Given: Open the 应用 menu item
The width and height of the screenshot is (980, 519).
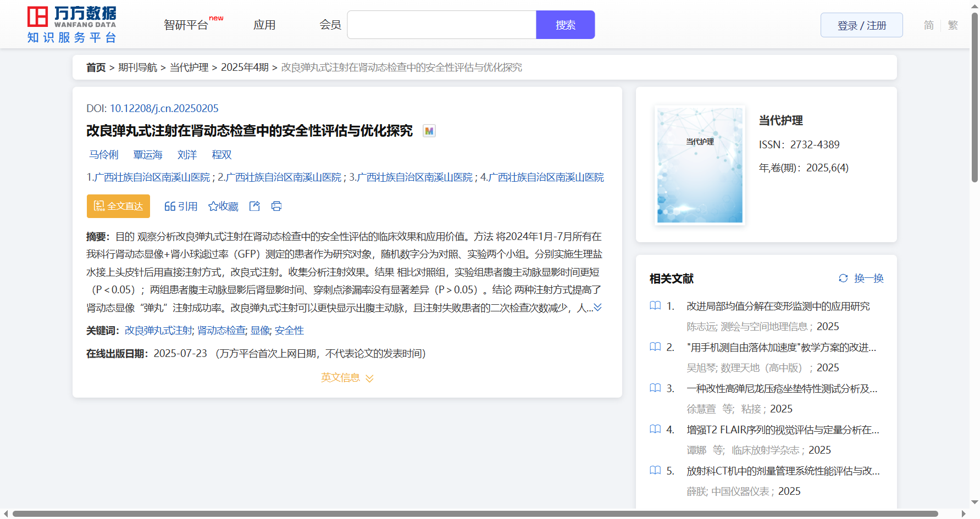Looking at the screenshot, I should [x=264, y=25].
